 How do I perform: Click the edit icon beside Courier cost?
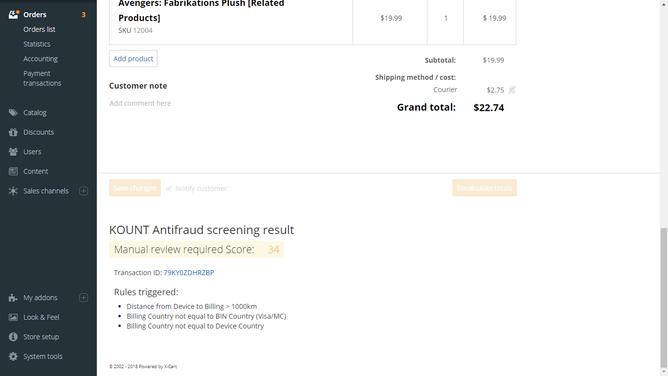click(512, 90)
